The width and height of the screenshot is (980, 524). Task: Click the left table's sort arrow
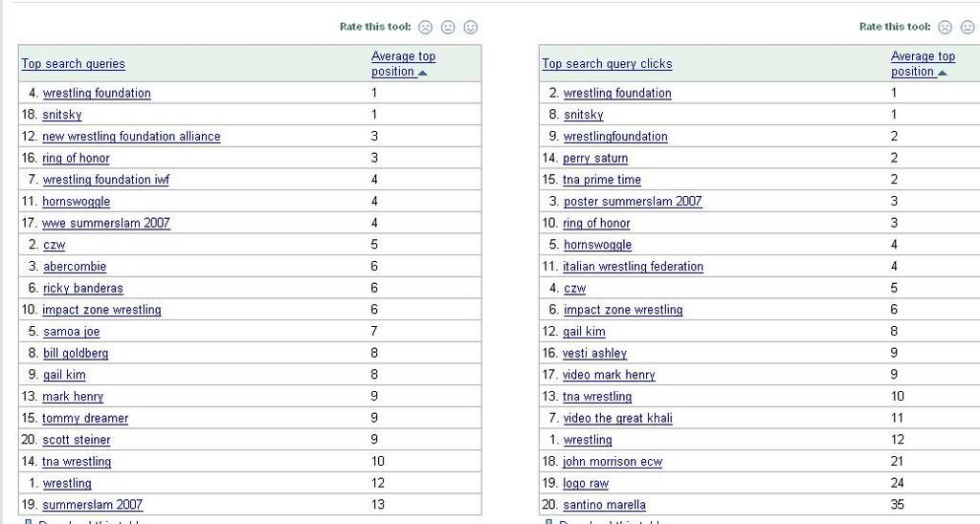[x=422, y=73]
